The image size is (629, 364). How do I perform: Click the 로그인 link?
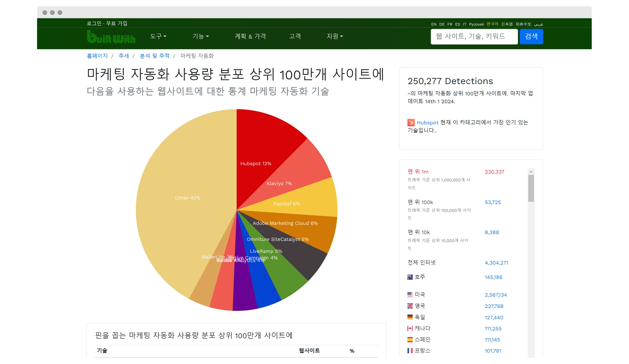click(x=94, y=23)
